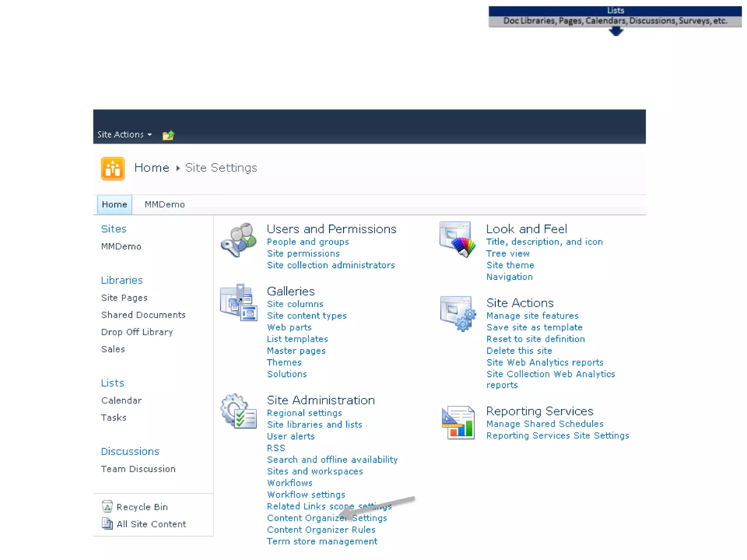
Task: Click the Navigate Up folder icon
Action: click(x=168, y=135)
